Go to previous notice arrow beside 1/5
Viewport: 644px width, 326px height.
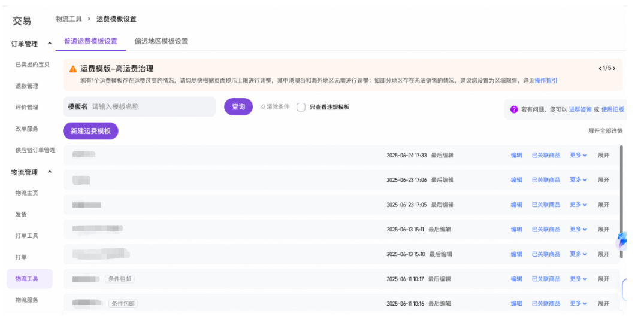tap(600, 68)
